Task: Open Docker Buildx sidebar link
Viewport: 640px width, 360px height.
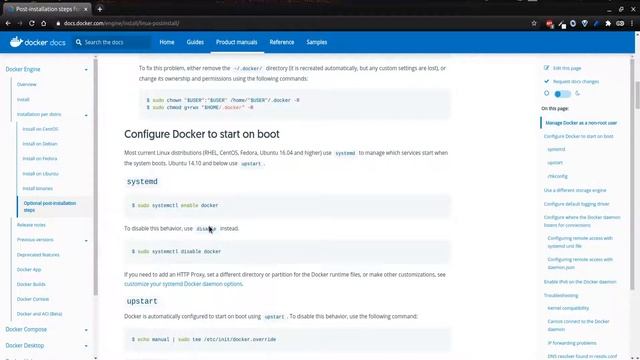Action: click(x=31, y=284)
